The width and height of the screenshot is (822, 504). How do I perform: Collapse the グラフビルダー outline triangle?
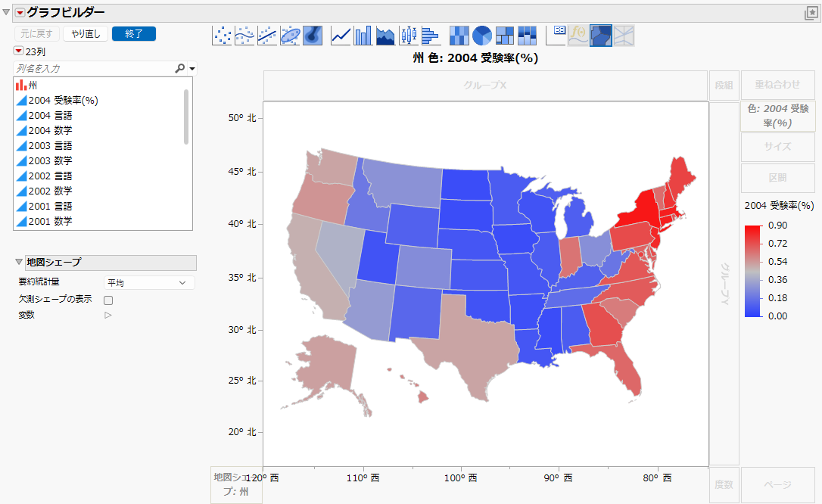pos(6,12)
